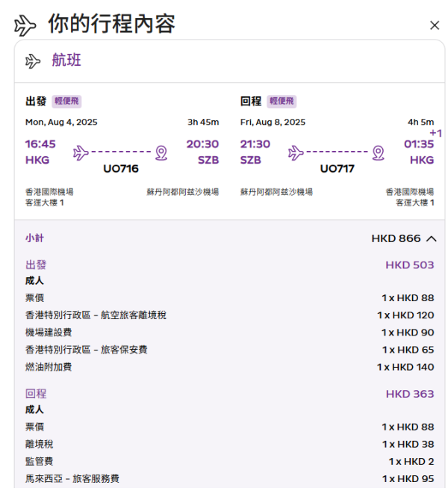Click return arrival time 01:35
The height and width of the screenshot is (494, 448).
419,144
